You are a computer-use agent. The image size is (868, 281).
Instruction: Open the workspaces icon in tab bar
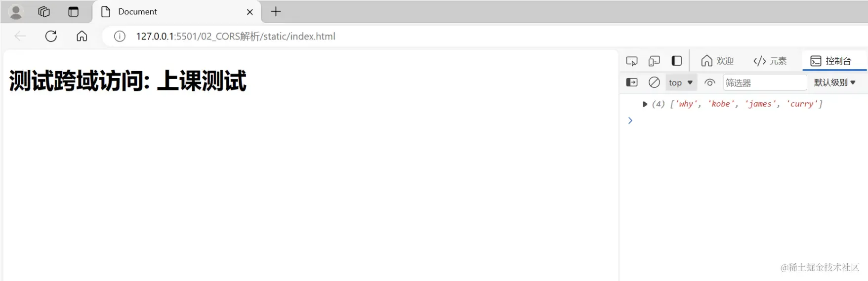(x=44, y=12)
